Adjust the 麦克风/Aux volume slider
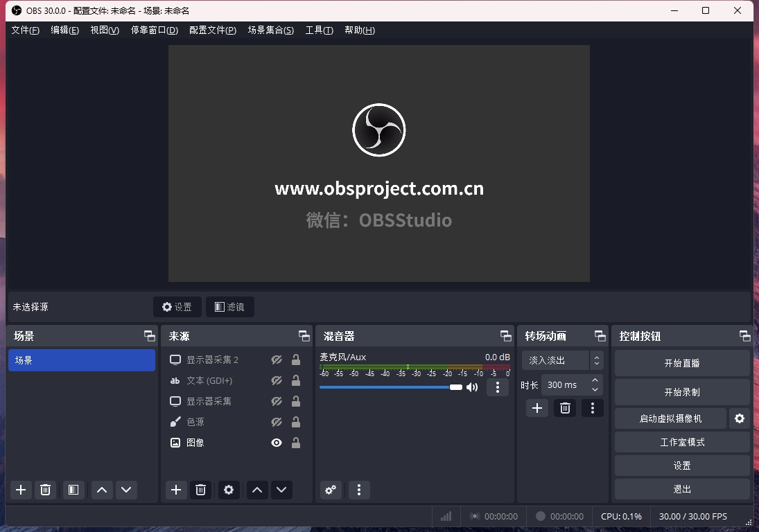 [391, 387]
